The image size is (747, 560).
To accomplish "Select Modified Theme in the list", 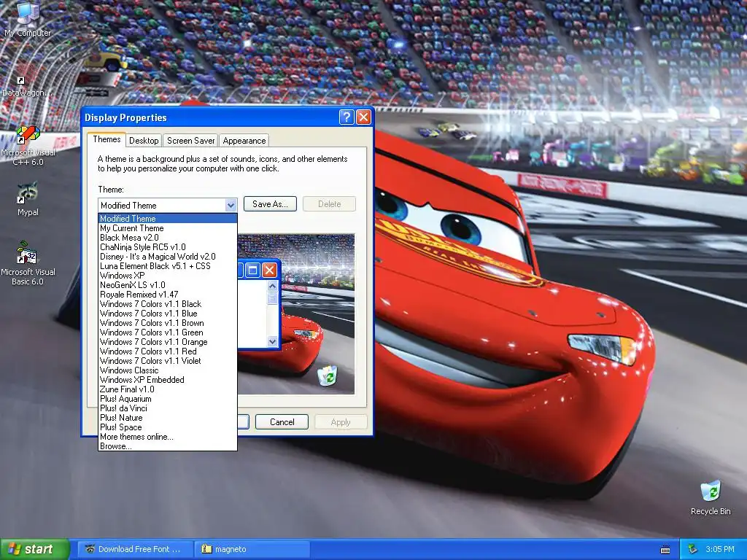I will click(168, 219).
